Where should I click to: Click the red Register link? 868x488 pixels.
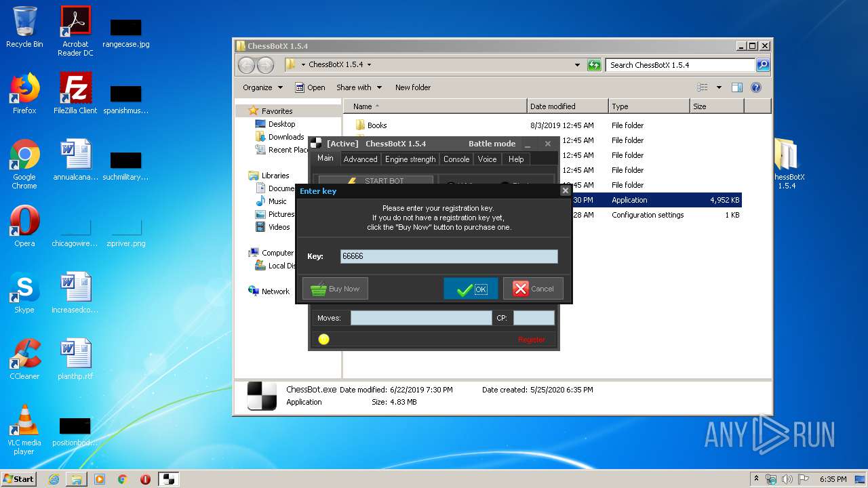tap(532, 340)
